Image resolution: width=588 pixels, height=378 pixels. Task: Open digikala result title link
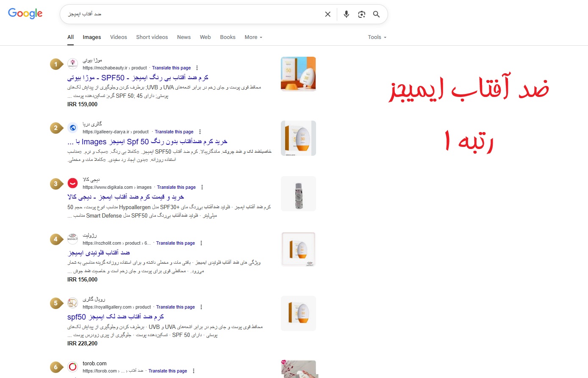(x=126, y=197)
